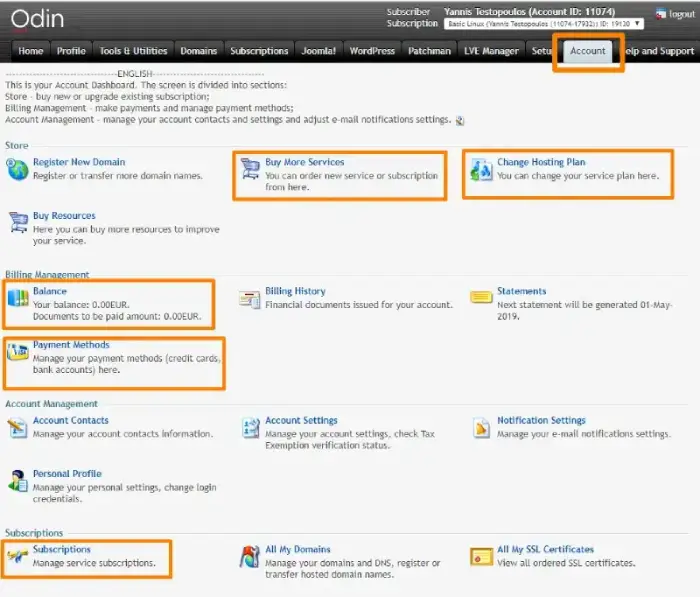Open the Account Settings link
700x597 pixels.
point(301,420)
